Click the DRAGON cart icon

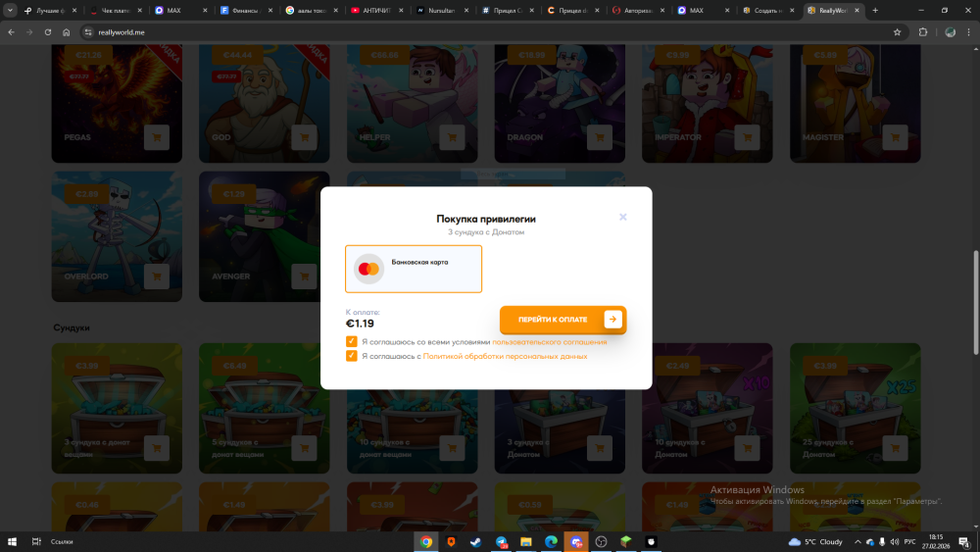pos(600,137)
